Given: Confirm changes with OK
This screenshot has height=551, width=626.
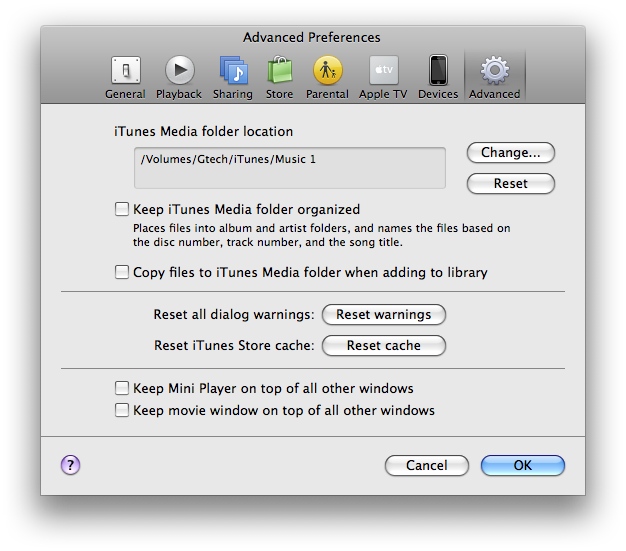Looking at the screenshot, I should (x=523, y=466).
